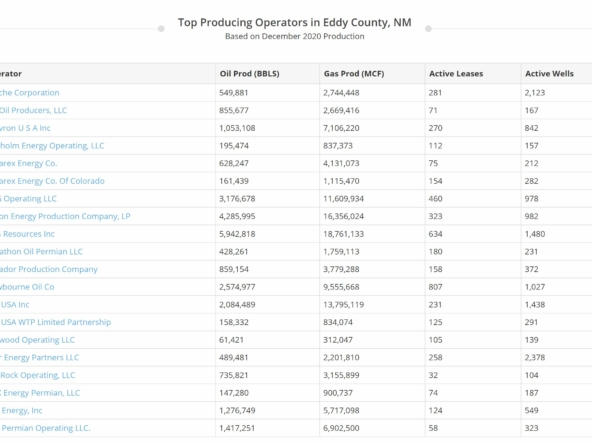Select the active wells value 104
The height and width of the screenshot is (444, 592).
pyautogui.click(x=531, y=375)
